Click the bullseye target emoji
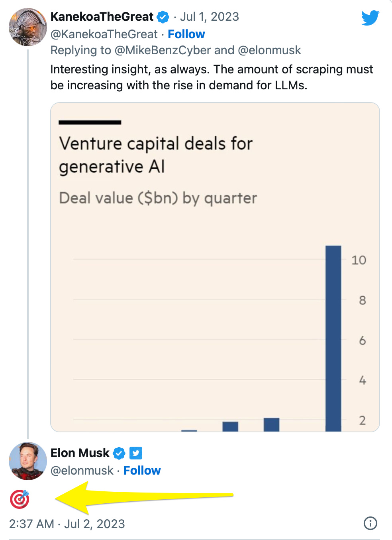The height and width of the screenshot is (540, 392). [x=20, y=499]
